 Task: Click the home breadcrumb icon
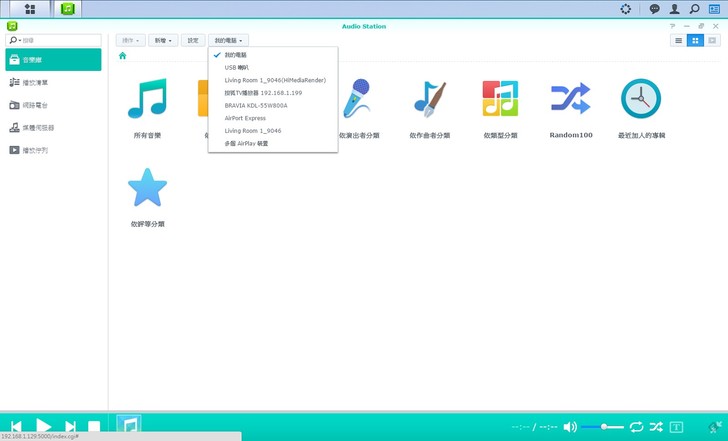(122, 56)
